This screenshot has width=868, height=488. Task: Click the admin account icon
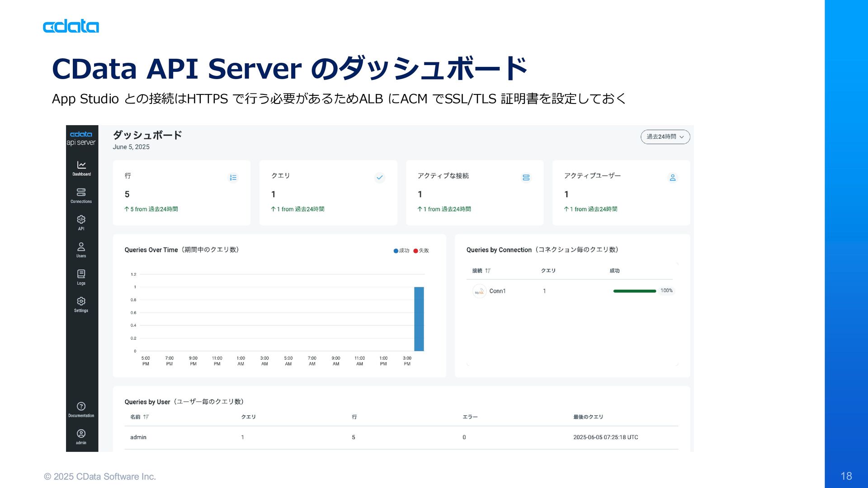[x=81, y=434]
